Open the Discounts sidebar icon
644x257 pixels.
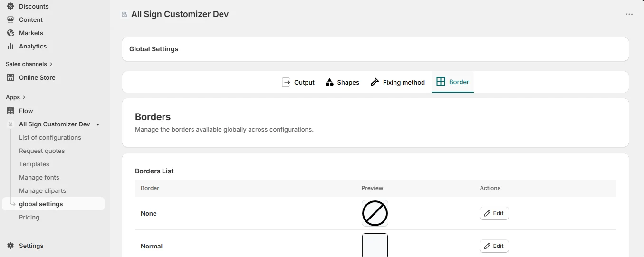click(10, 6)
